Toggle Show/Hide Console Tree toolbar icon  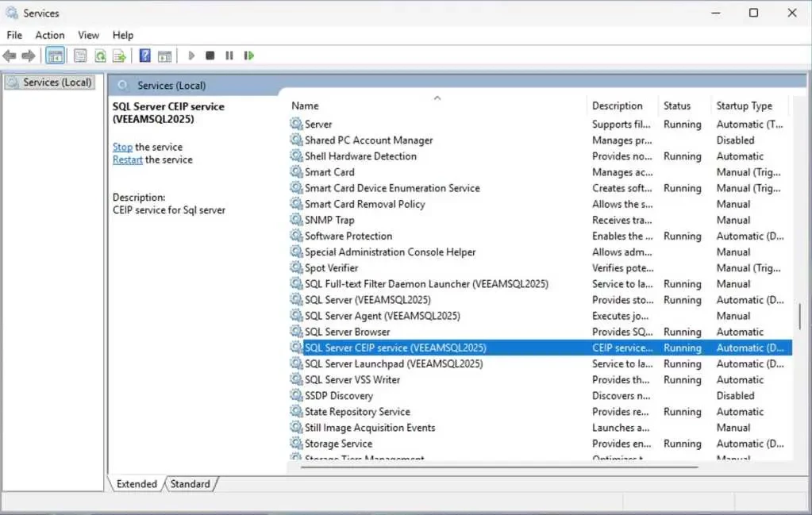[55, 56]
